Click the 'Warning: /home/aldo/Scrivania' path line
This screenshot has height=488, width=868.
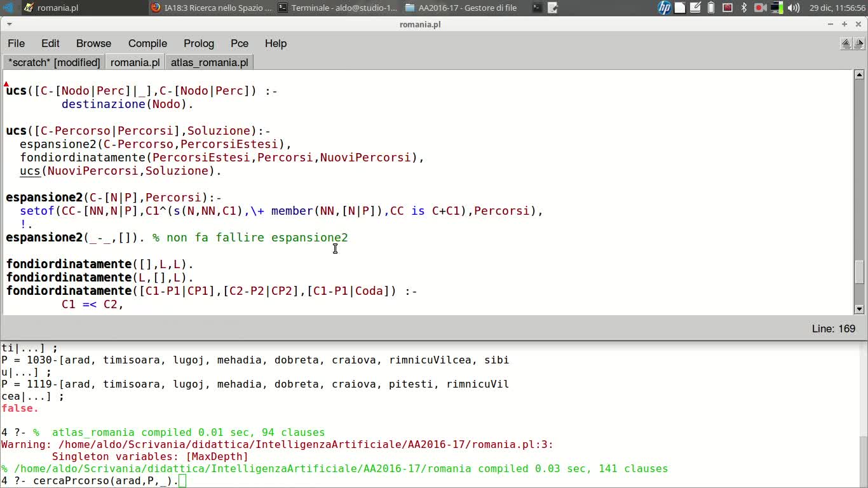277,445
